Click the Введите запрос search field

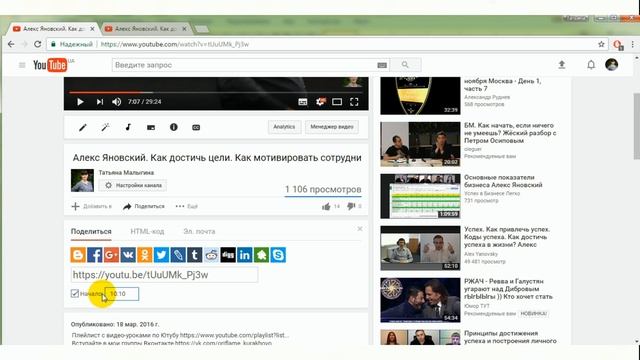click(244, 65)
